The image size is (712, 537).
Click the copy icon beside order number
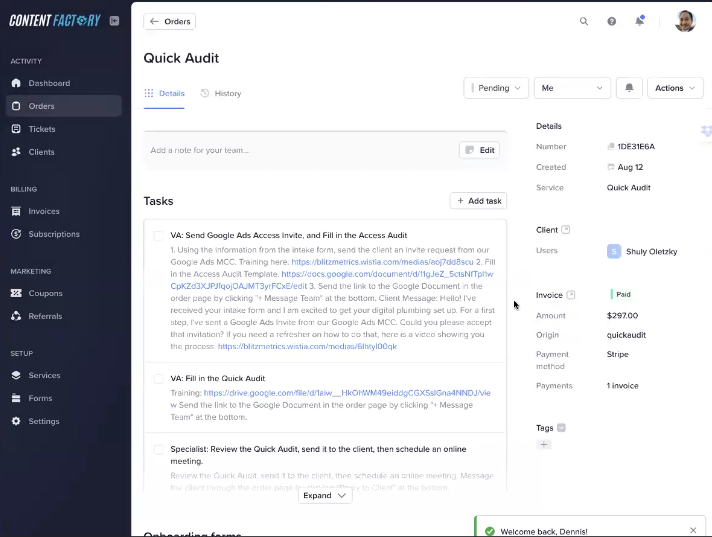(x=611, y=147)
